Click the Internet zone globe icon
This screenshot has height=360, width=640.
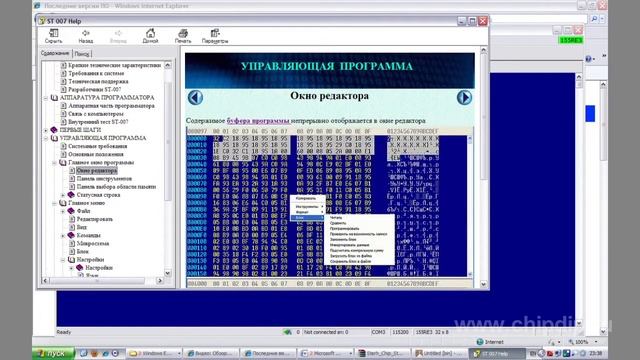pyautogui.click(x=480, y=342)
